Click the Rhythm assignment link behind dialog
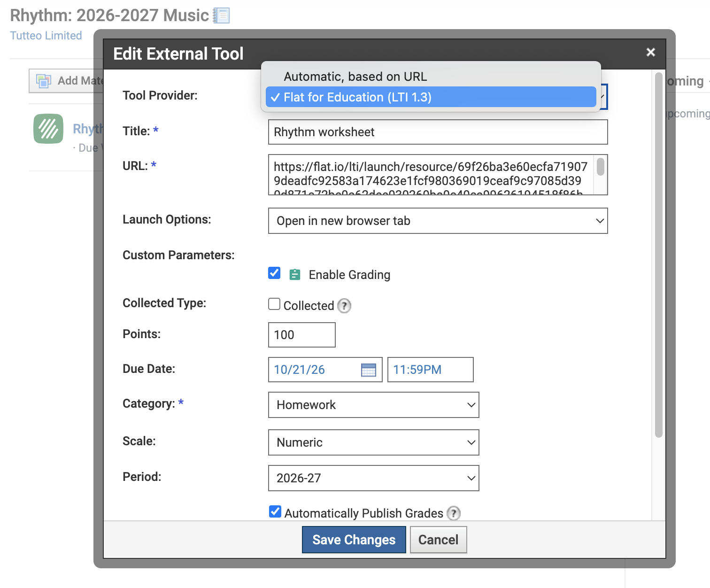 tap(88, 129)
